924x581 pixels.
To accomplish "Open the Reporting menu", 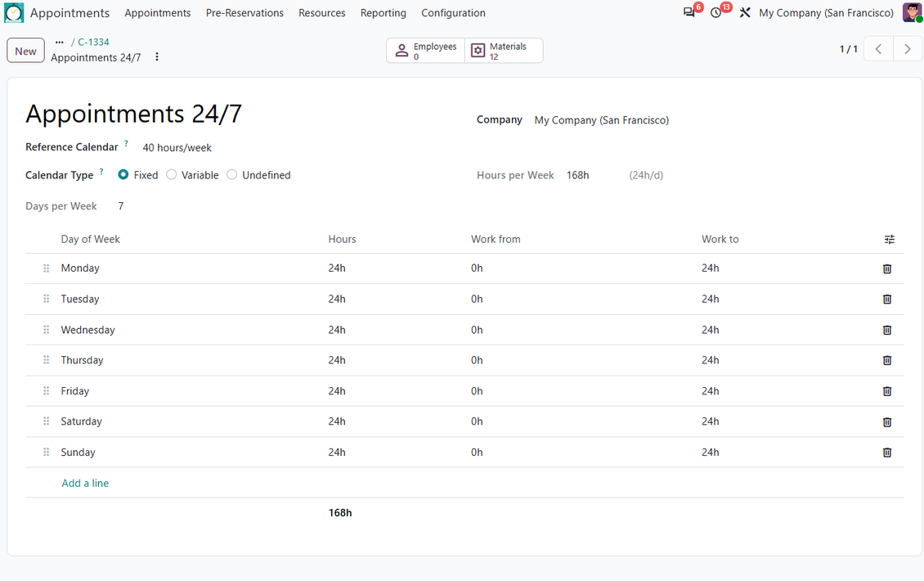I will pyautogui.click(x=383, y=13).
